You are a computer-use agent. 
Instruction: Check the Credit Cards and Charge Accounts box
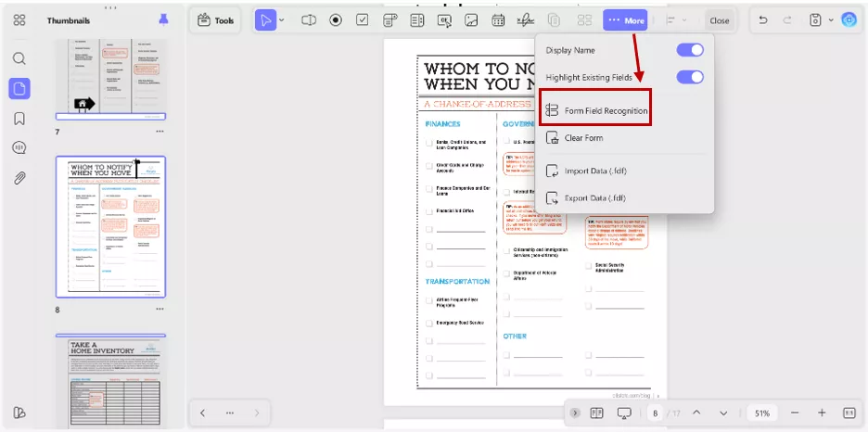click(x=429, y=165)
